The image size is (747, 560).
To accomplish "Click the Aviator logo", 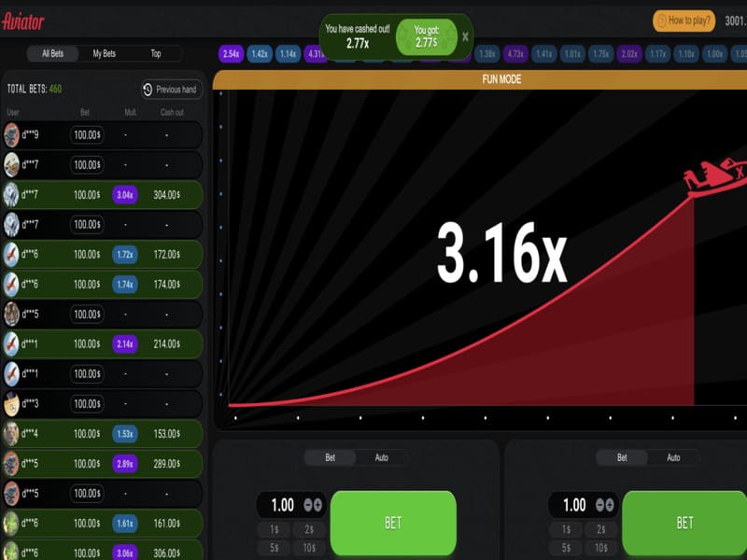I will click(22, 21).
